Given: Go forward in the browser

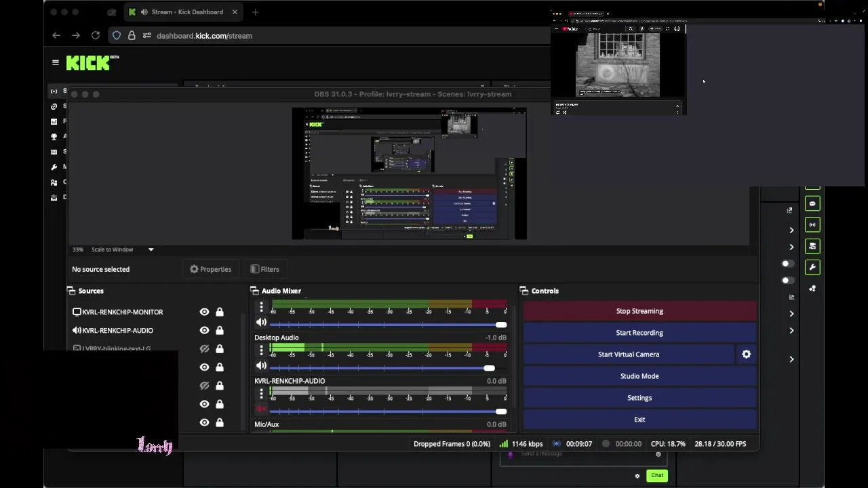Looking at the screenshot, I should tap(76, 36).
